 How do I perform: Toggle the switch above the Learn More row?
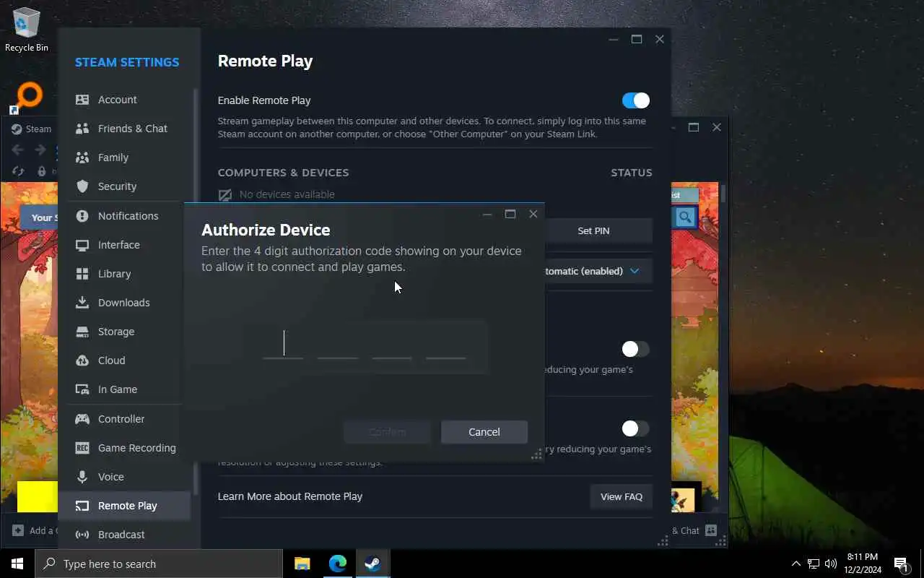636,428
